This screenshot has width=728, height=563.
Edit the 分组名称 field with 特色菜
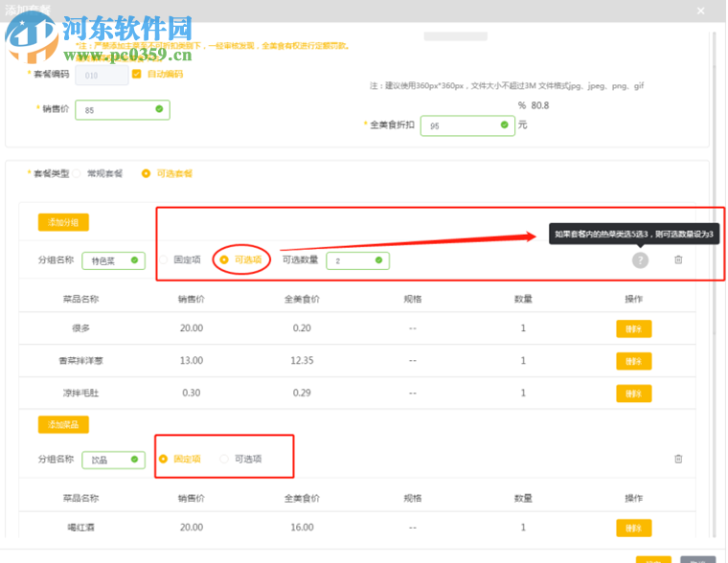pos(113,260)
